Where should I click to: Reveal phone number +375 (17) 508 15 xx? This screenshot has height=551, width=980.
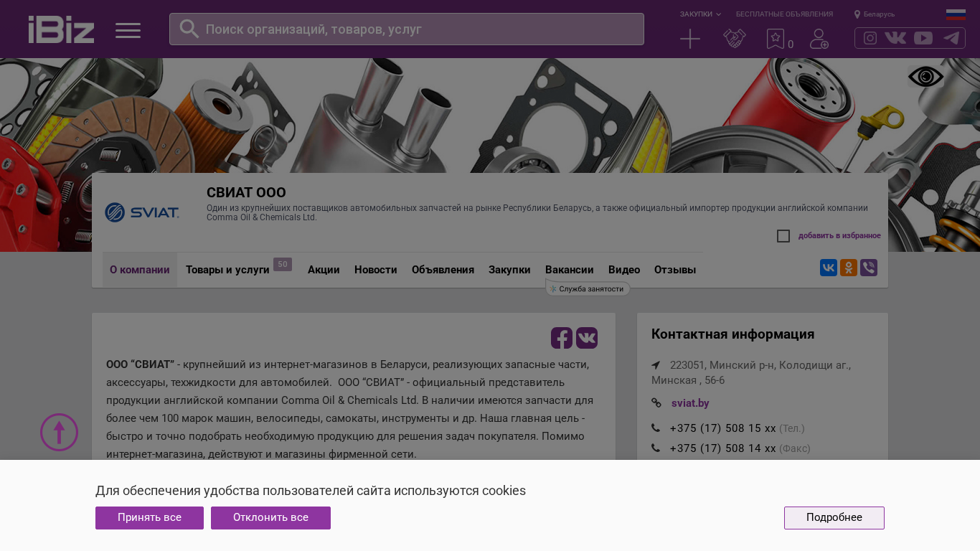click(x=723, y=428)
